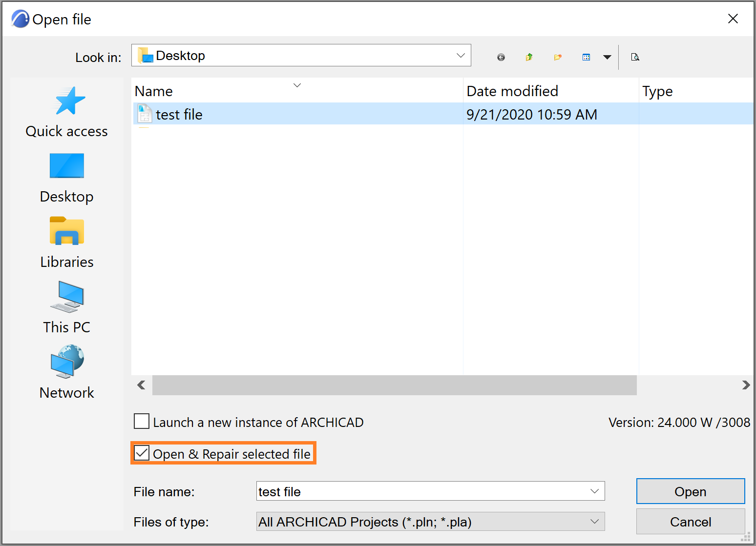Go up one folder level
Image resolution: width=756 pixels, height=546 pixels.
tap(529, 58)
